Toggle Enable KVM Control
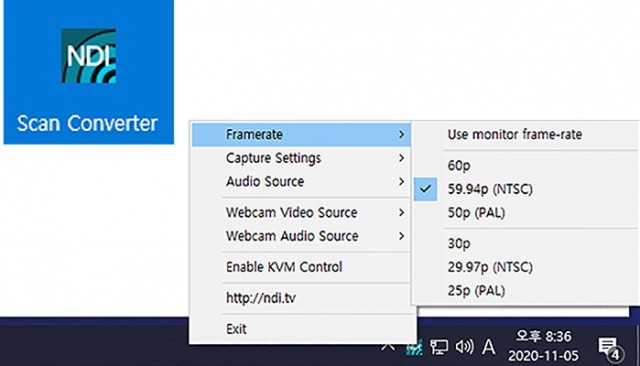The width and height of the screenshot is (640, 366). coord(301,267)
